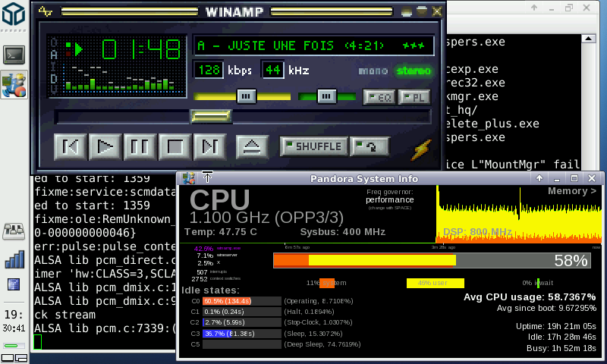Open Winamp main menu from title bar icon
This screenshot has width=607, height=364.
click(x=46, y=11)
